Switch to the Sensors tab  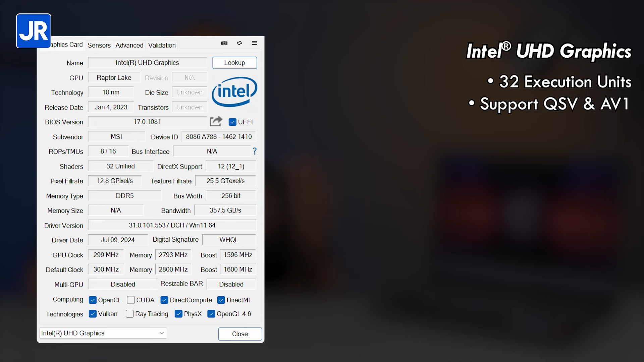point(99,45)
